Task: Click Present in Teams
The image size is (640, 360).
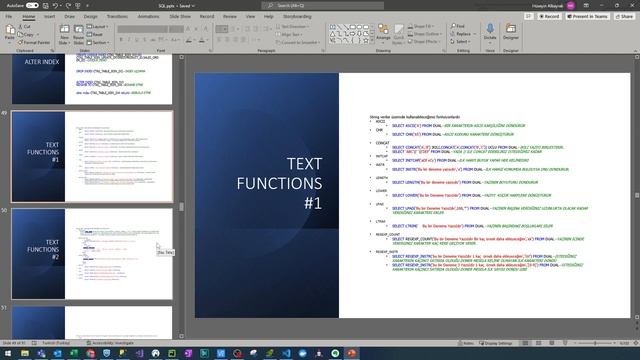Action: [x=587, y=16]
